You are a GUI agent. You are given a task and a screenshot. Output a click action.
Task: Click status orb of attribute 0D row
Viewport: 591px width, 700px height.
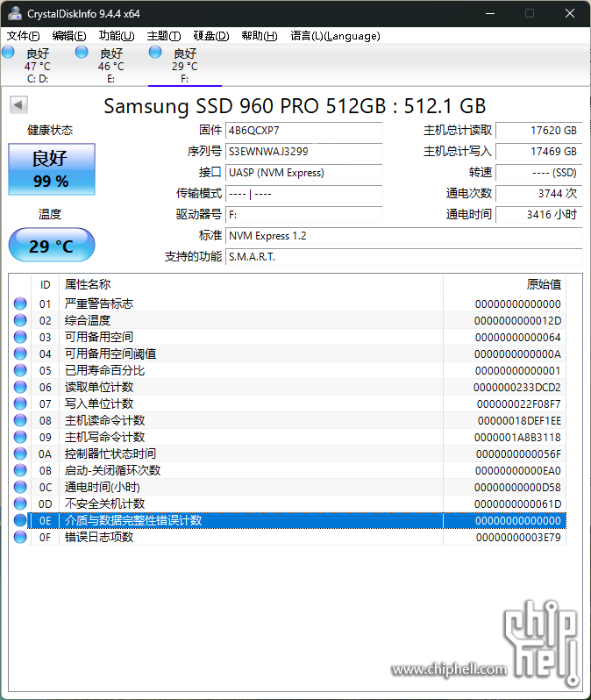coord(20,504)
